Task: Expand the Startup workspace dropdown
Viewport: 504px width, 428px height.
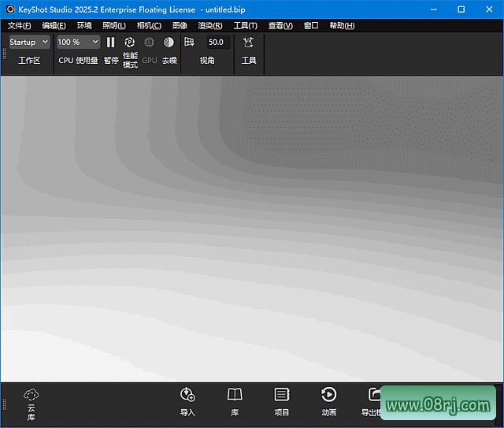Action: coord(29,43)
